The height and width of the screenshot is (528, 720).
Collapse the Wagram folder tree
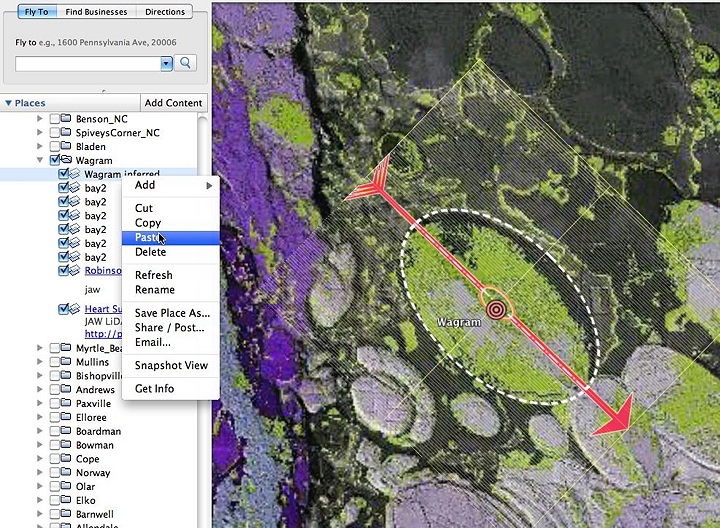41,160
